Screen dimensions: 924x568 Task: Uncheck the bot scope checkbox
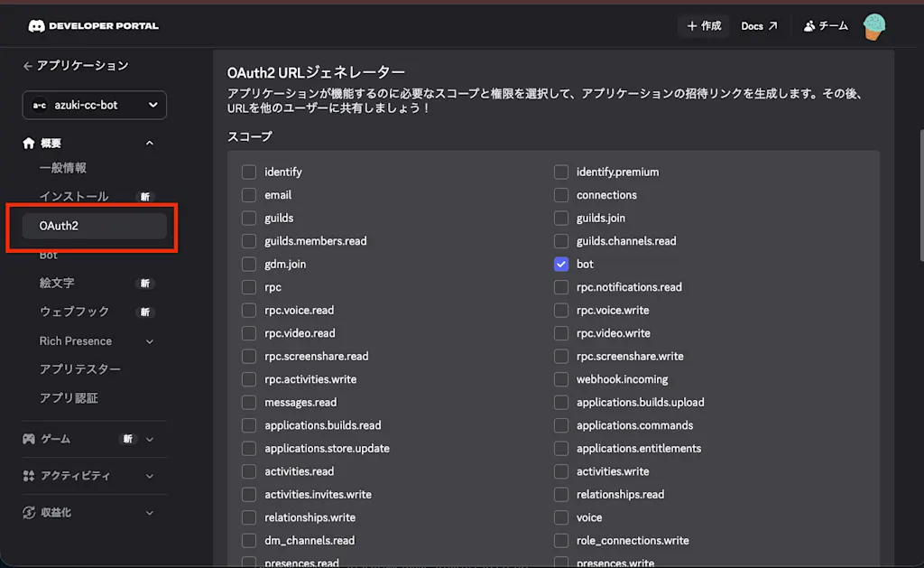tap(561, 265)
